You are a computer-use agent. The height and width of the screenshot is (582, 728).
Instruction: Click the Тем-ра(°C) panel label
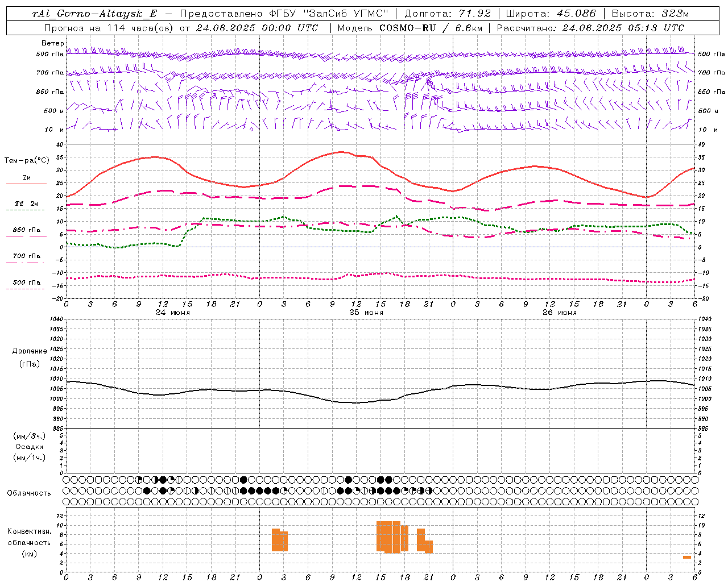point(27,161)
